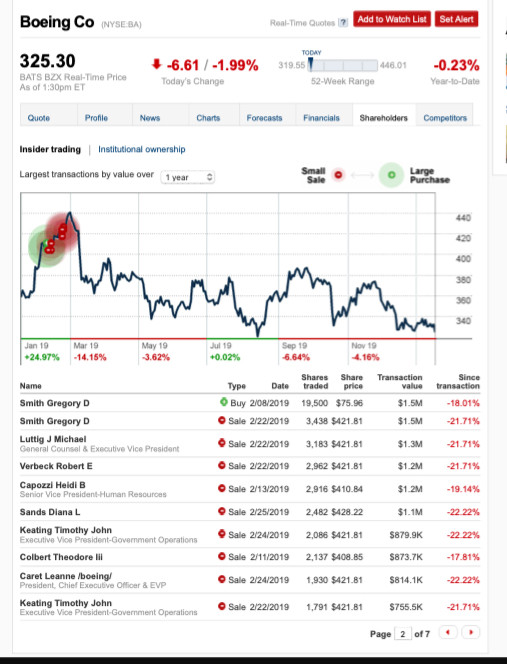Go to previous page arrow
This screenshot has height=664, width=507.
448,633
